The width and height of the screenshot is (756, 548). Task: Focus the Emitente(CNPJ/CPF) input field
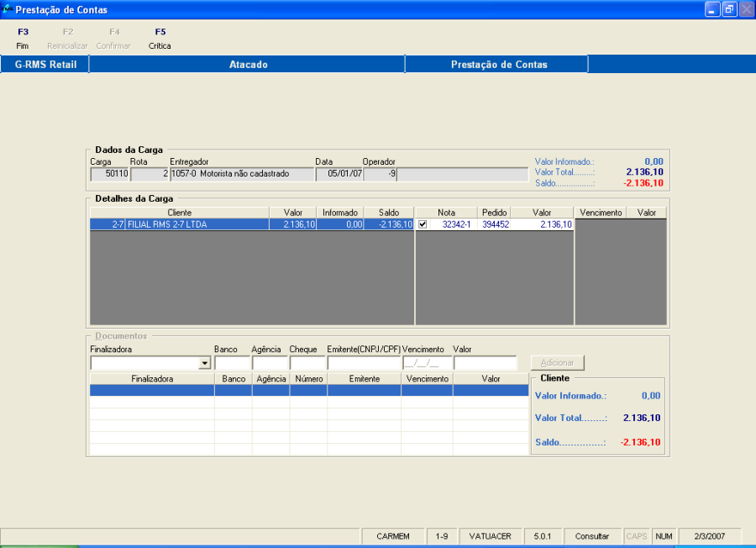[364, 363]
